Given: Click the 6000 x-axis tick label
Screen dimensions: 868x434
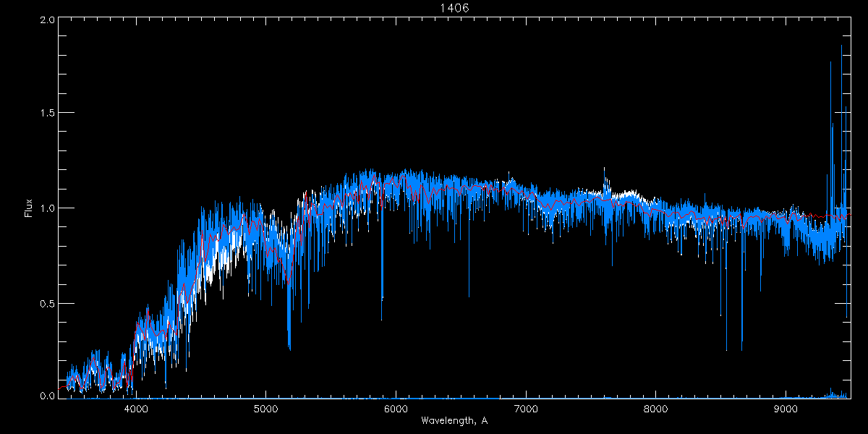Looking at the screenshot, I should tap(395, 408).
